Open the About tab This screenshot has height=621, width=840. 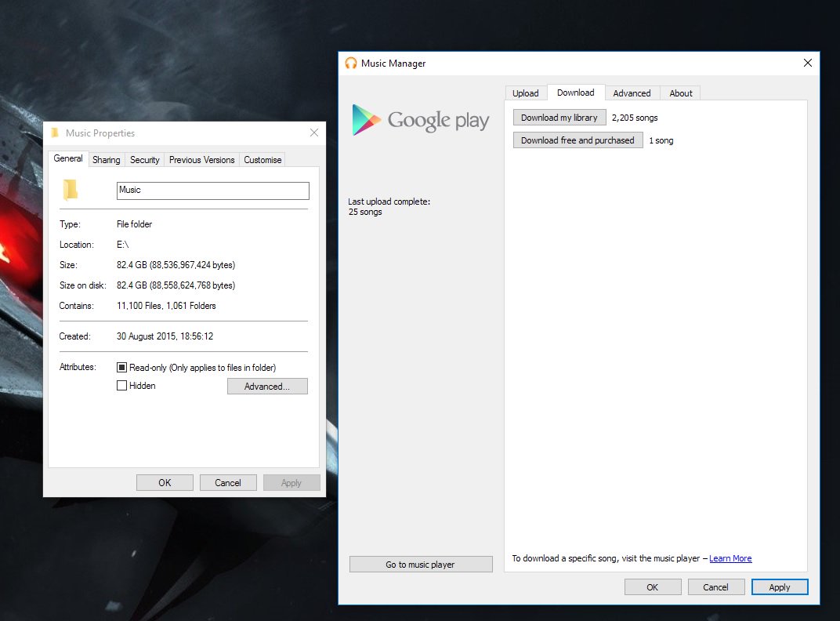click(680, 93)
